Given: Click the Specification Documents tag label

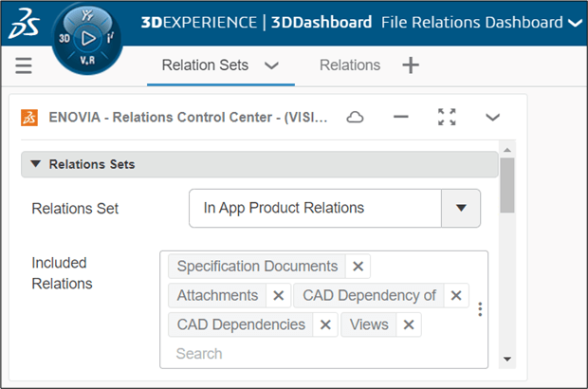Looking at the screenshot, I should coord(257,267).
